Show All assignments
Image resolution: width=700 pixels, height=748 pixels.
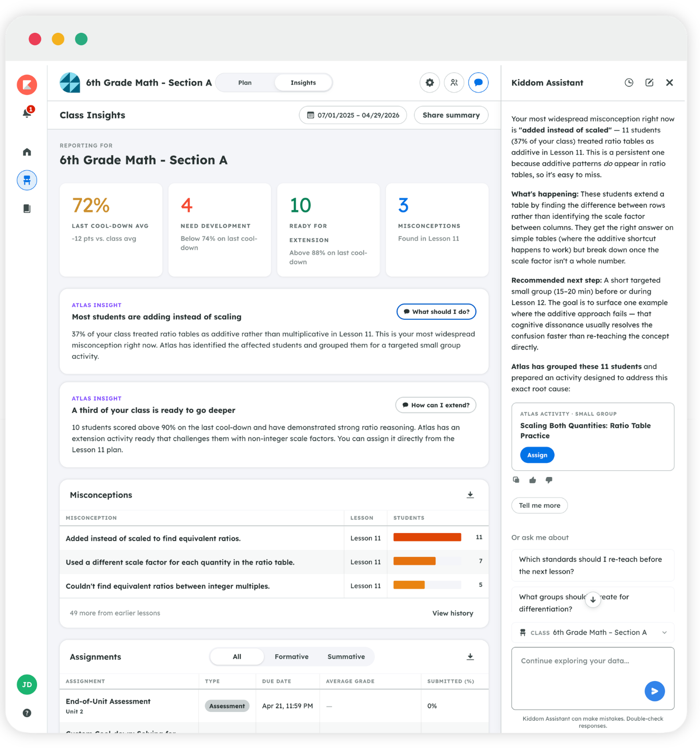[x=237, y=657]
